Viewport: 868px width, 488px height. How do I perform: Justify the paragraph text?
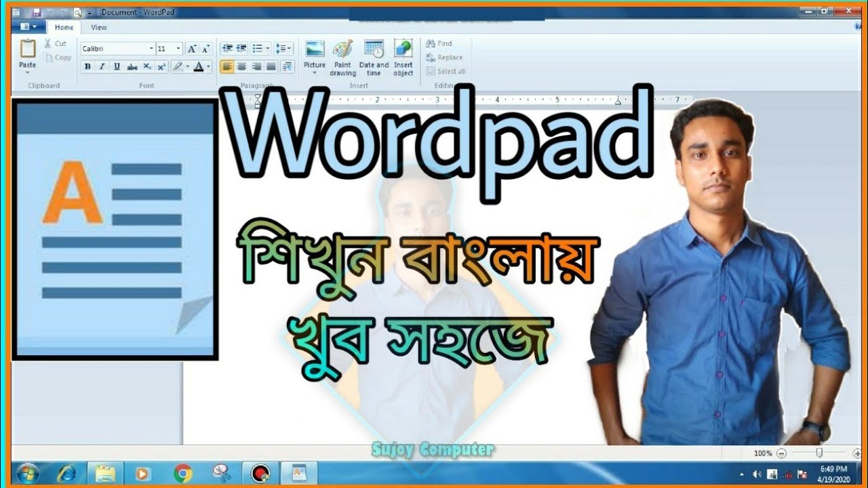(x=271, y=66)
